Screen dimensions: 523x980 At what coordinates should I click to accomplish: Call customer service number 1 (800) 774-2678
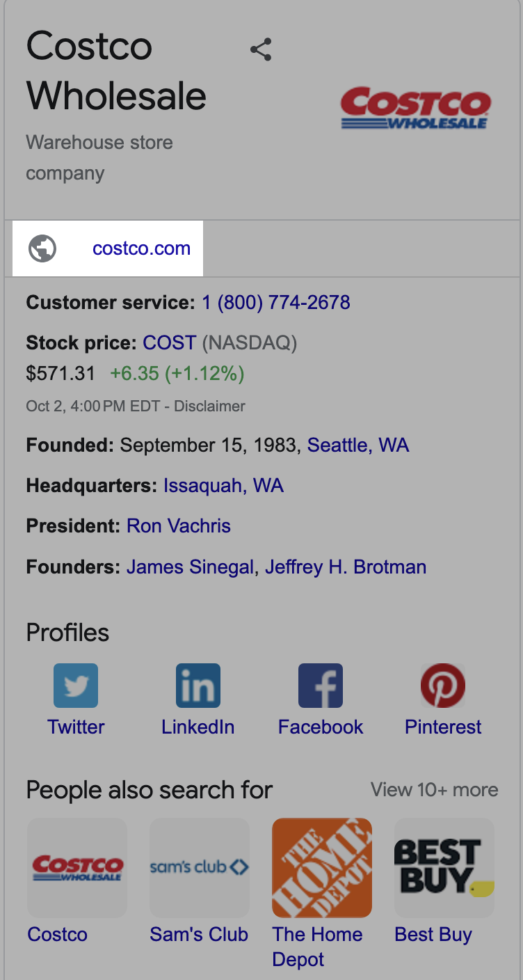click(275, 302)
